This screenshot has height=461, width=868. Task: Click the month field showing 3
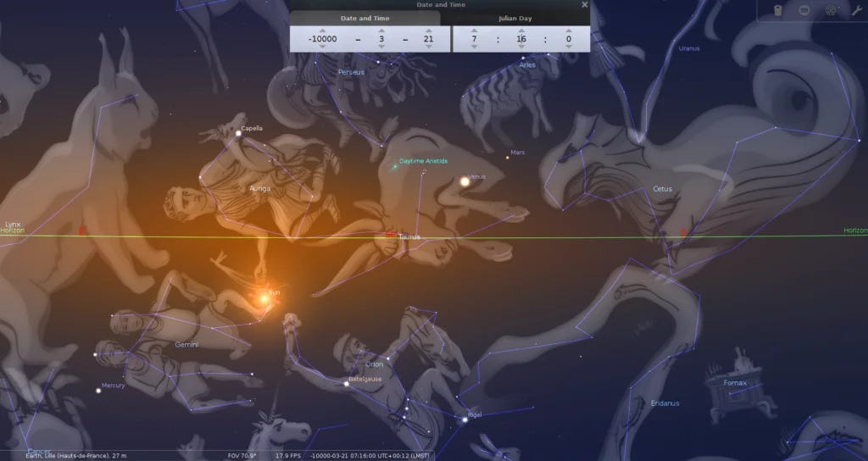point(381,39)
